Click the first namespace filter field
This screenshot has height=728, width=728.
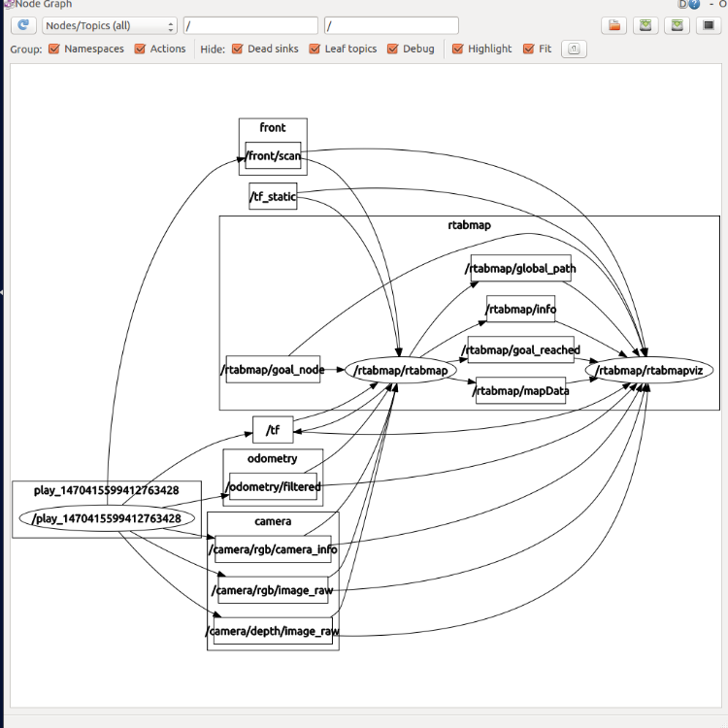[250, 25]
